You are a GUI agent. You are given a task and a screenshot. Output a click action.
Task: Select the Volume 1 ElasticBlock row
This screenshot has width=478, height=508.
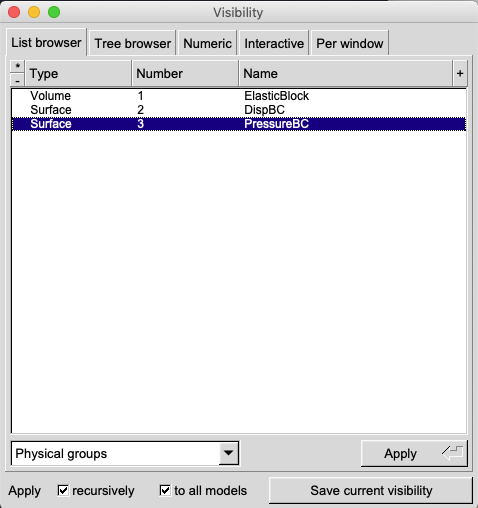tap(239, 96)
